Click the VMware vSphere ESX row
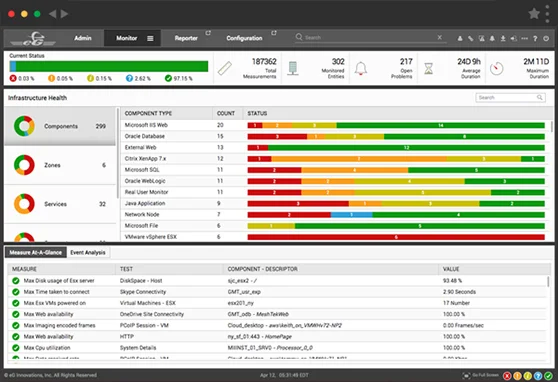558x382 pixels. pos(335,237)
